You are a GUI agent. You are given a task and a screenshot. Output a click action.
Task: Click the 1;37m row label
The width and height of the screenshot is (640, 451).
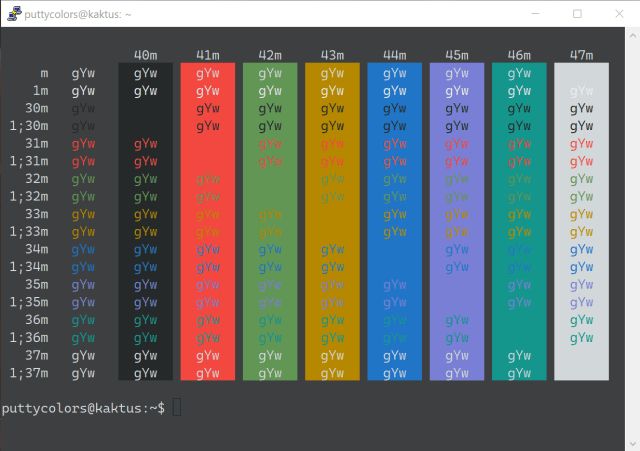pos(29,373)
